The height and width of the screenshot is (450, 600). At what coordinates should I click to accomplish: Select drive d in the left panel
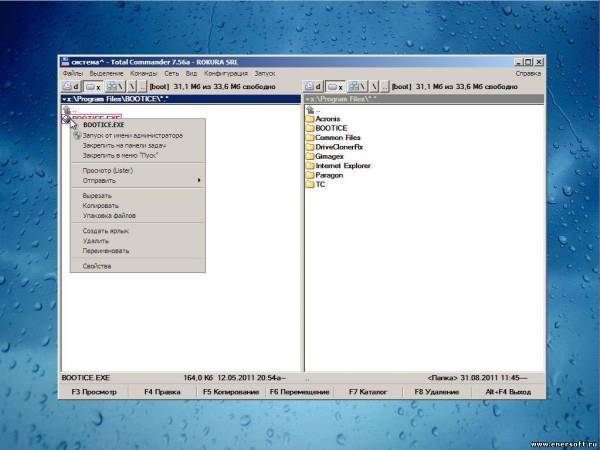click(71, 86)
